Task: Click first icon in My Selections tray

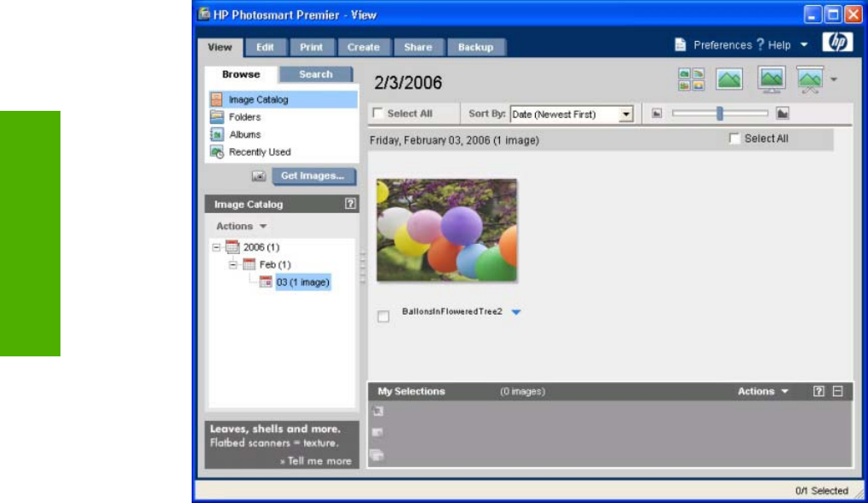Action: [377, 411]
